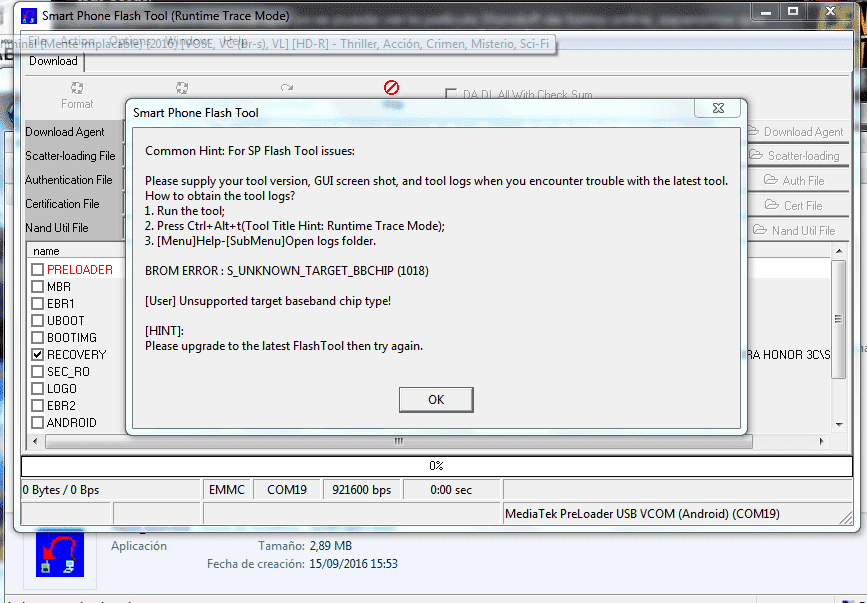Screen dimensions: 867x603
Task: Click the partition list scroll down arrow
Action: tap(839, 425)
